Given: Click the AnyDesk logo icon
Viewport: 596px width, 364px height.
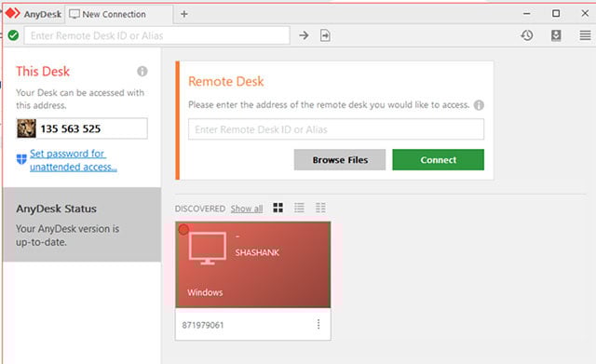Looking at the screenshot, I should coord(12,14).
